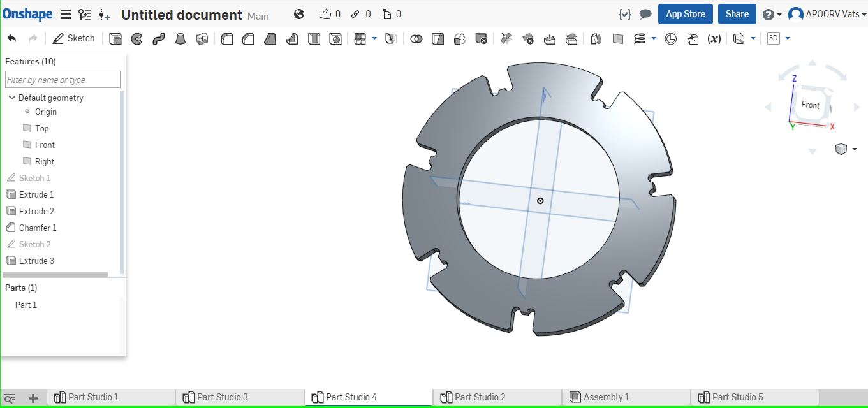The width and height of the screenshot is (868, 408).
Task: Select the Sweep tool icon
Action: [159, 39]
